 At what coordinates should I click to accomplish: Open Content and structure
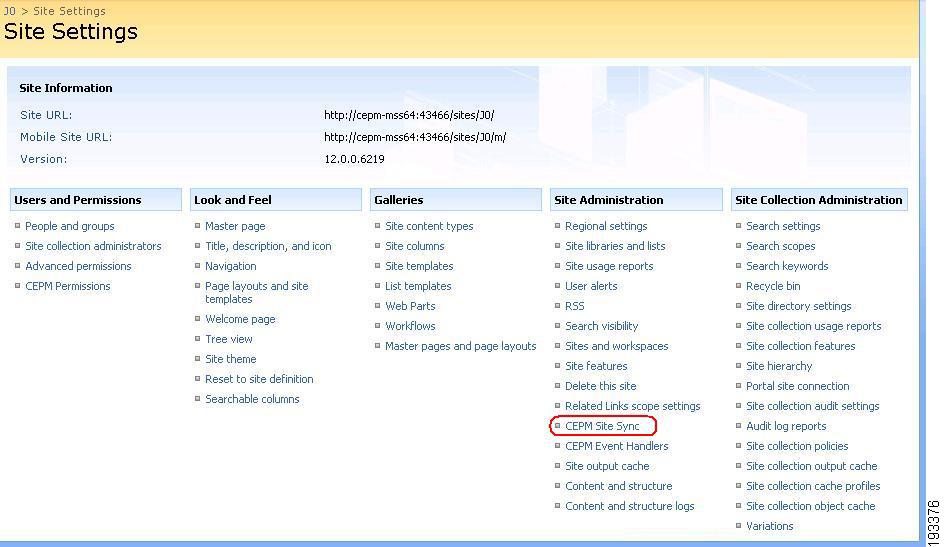coord(618,486)
